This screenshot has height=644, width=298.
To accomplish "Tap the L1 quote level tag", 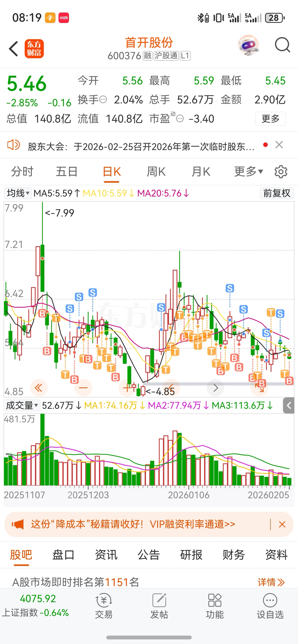I will (185, 56).
